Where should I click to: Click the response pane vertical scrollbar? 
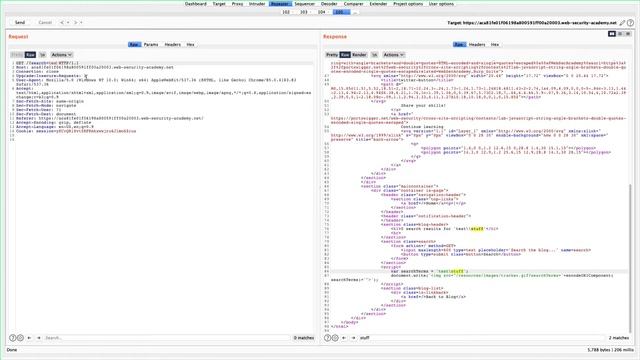tap(631, 257)
